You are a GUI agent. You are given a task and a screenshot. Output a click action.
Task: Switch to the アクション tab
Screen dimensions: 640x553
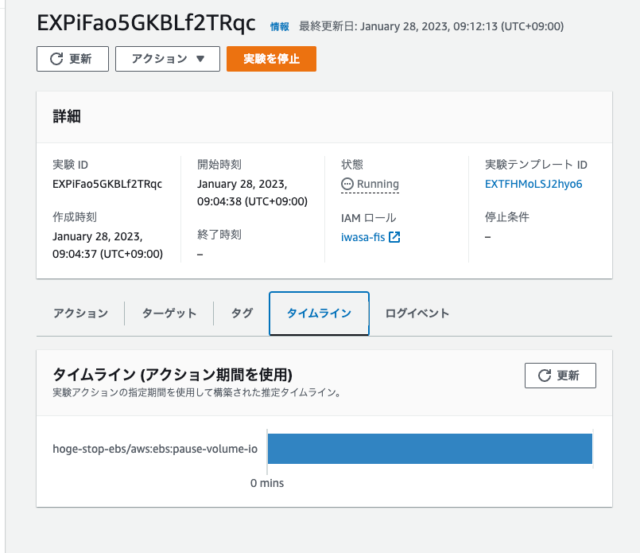point(81,313)
